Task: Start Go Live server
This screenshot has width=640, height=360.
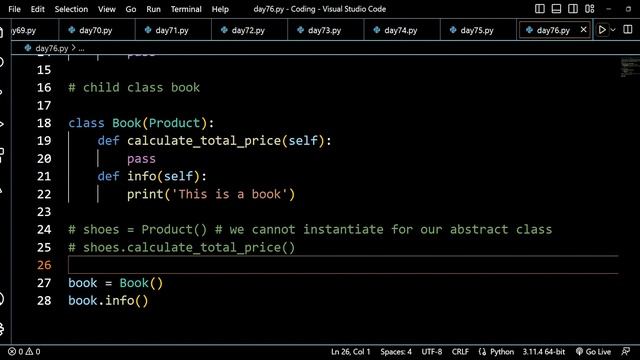Action: 593,351
